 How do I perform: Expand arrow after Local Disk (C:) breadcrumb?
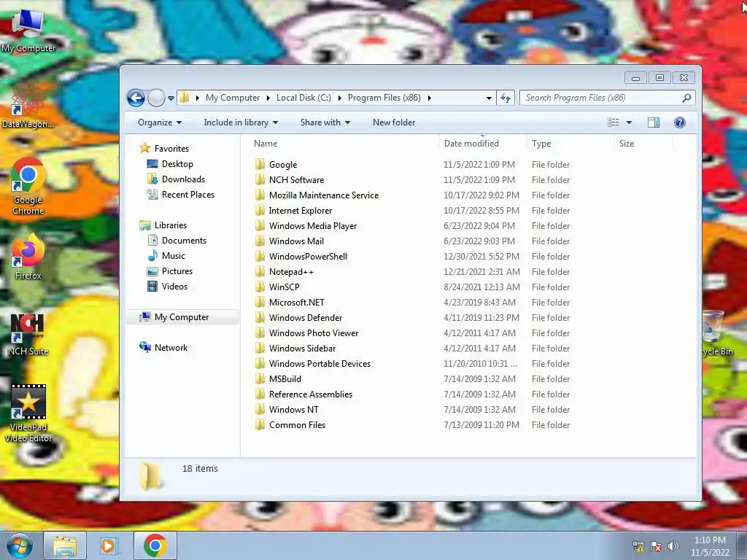pyautogui.click(x=340, y=98)
